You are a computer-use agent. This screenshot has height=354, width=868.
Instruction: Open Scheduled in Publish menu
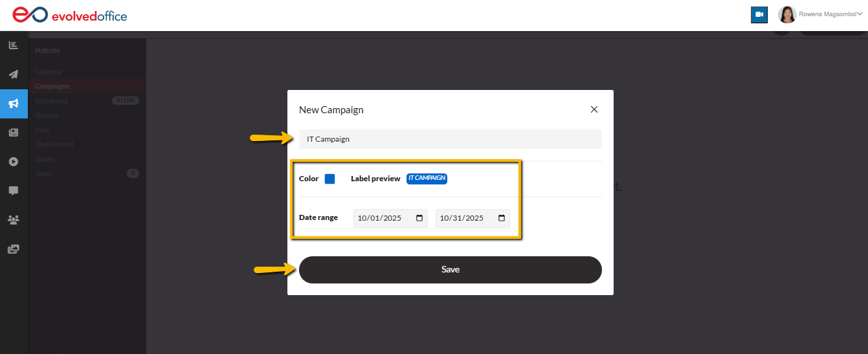[x=52, y=101]
